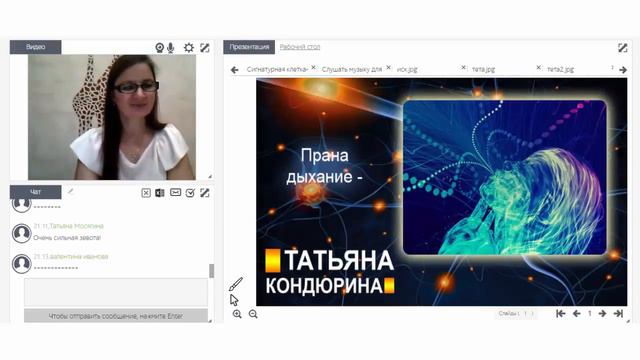Click the chat message-box icon
The width and height of the screenshot is (640, 360).
(x=176, y=192)
